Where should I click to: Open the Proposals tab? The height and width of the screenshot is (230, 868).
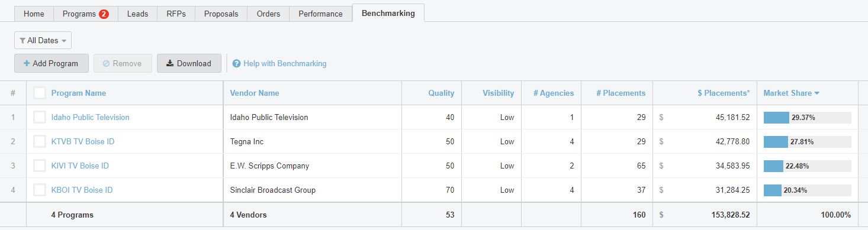221,14
